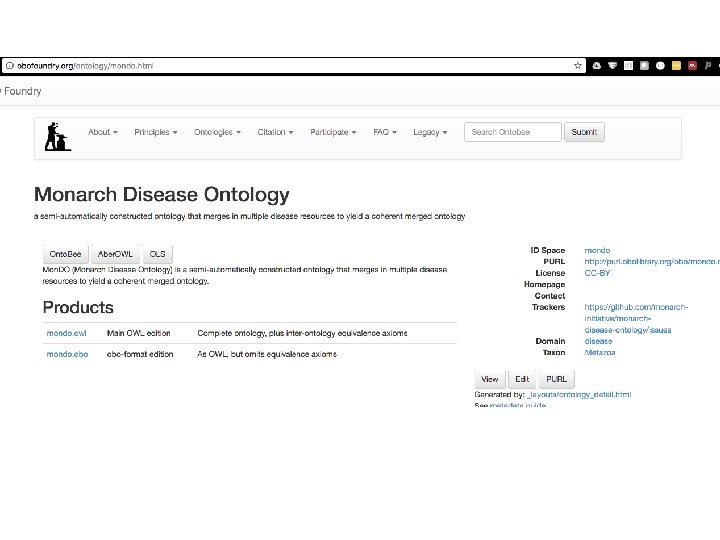Click the Submit search button

(584, 132)
